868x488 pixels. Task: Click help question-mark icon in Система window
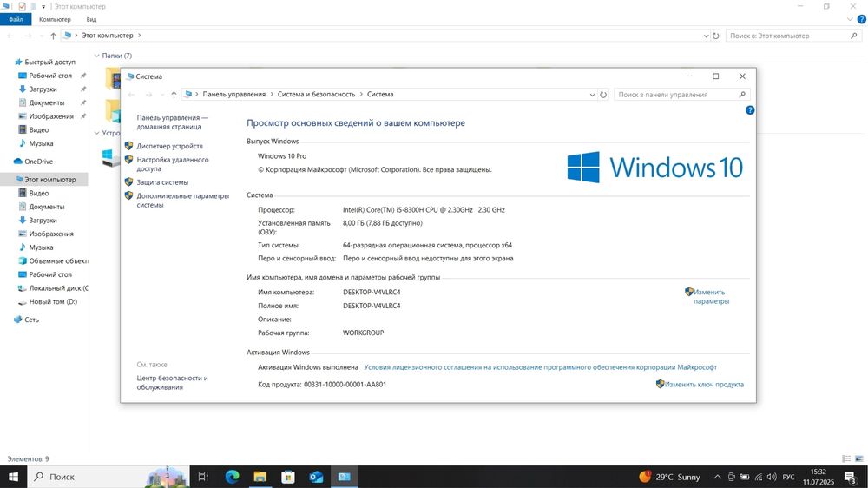click(750, 110)
